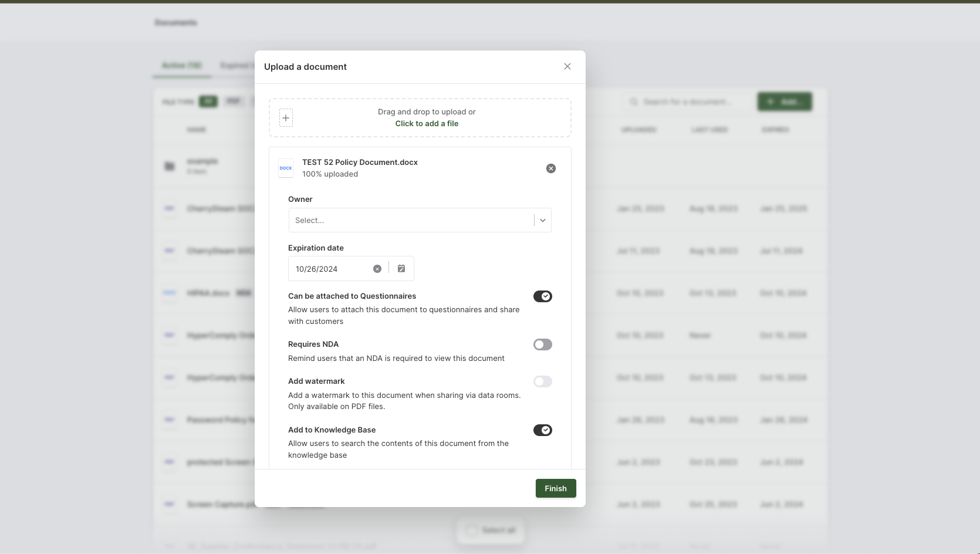Click the uploaded file name text
Viewport: 980px width, 554px height.
[360, 162]
